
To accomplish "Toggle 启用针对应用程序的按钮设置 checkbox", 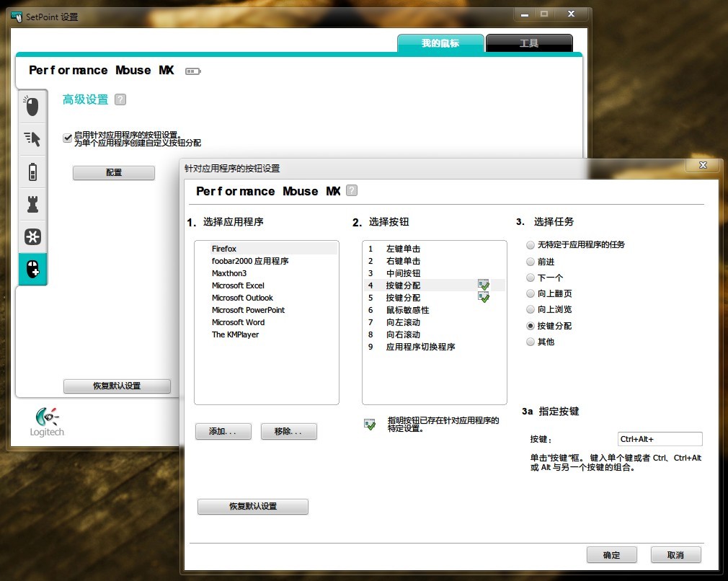I will click(x=67, y=138).
